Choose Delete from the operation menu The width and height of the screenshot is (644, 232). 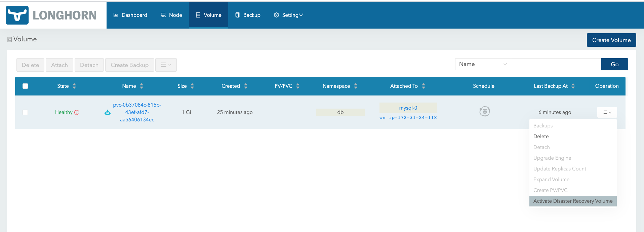click(x=573, y=137)
